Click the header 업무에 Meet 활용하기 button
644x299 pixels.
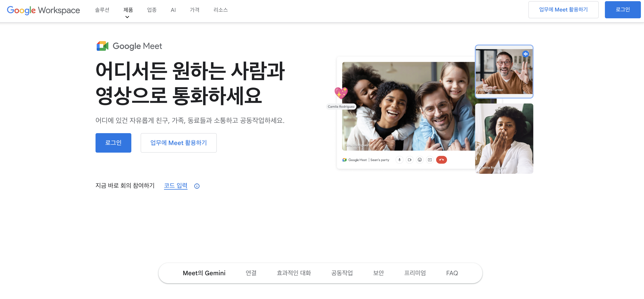point(563,10)
